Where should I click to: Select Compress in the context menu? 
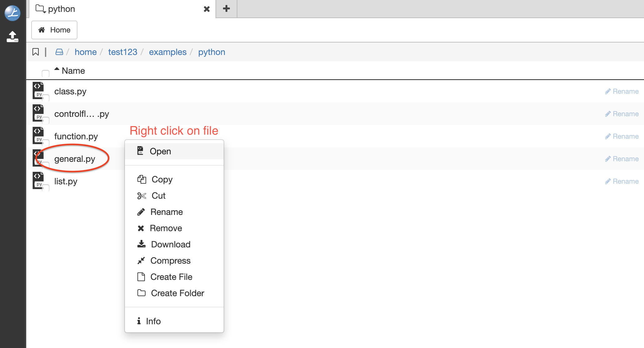170,261
